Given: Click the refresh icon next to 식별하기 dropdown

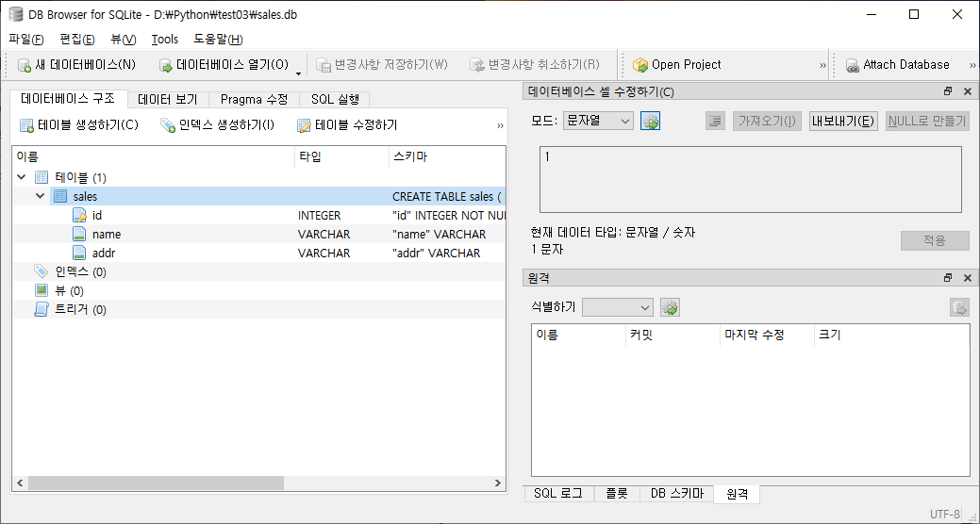Looking at the screenshot, I should [x=670, y=307].
